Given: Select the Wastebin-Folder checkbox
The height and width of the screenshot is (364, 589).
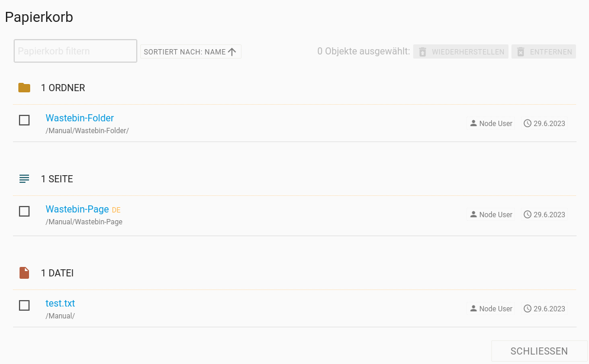Looking at the screenshot, I should point(24,120).
